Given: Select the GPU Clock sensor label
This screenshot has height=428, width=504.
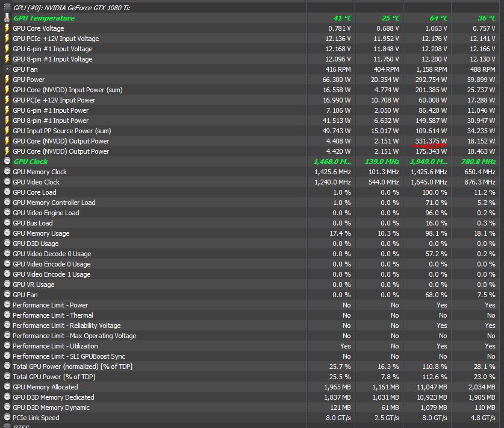Looking at the screenshot, I should (30, 162).
